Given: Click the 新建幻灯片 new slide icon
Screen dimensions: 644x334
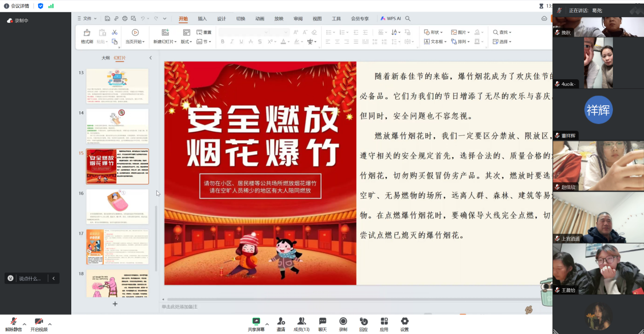Looking at the screenshot, I should tap(165, 33).
